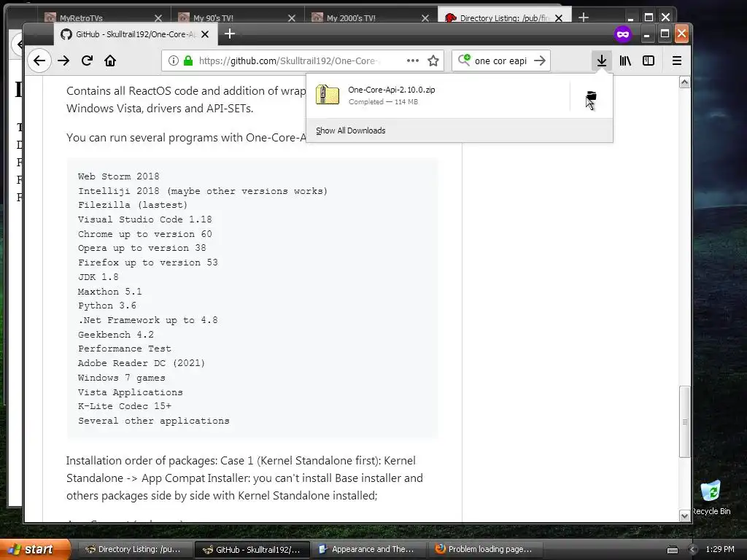This screenshot has height=560, width=747.
Task: Reload the GitHub page
Action: tap(87, 61)
